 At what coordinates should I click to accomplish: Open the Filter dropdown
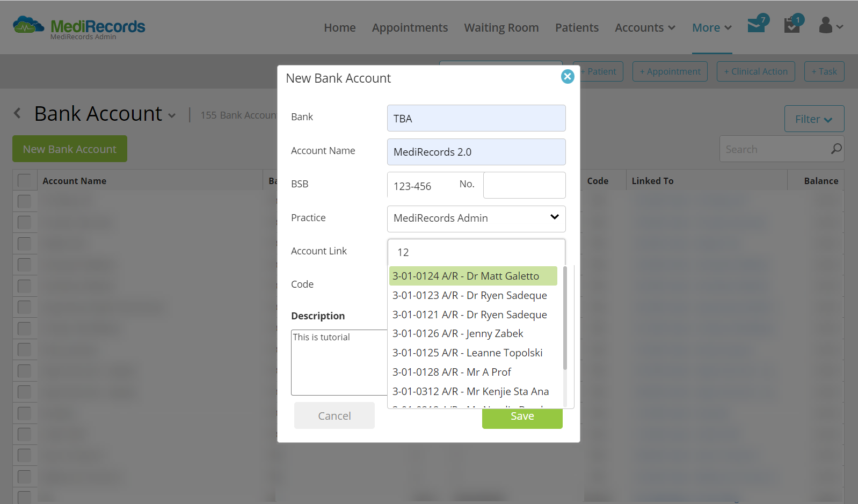tap(814, 119)
